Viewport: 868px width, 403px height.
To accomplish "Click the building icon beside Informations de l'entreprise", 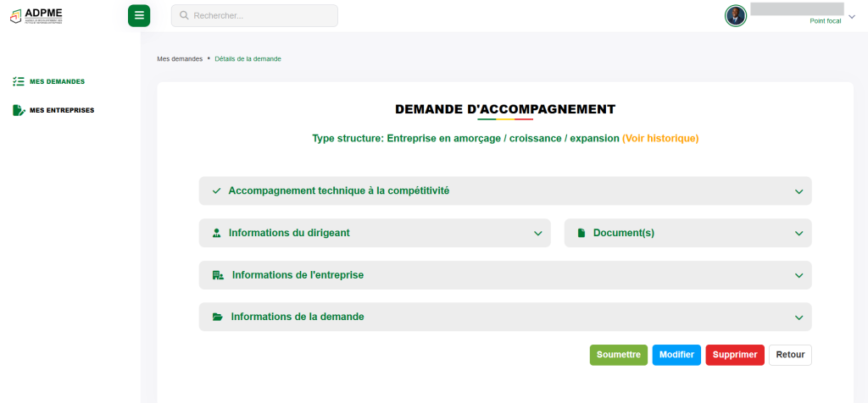I will pos(218,275).
